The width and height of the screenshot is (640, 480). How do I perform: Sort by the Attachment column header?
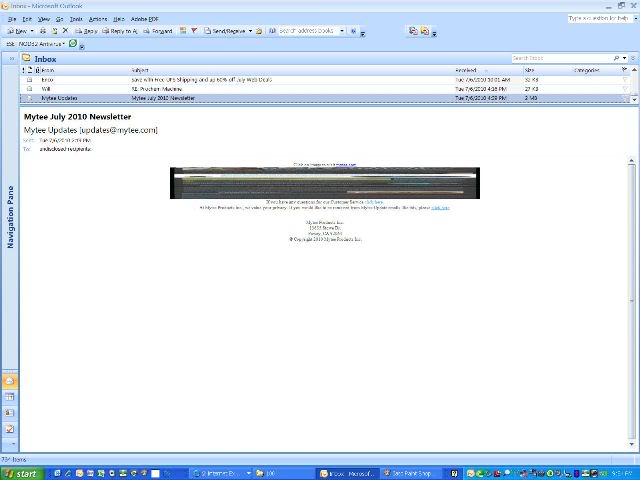coord(37,70)
